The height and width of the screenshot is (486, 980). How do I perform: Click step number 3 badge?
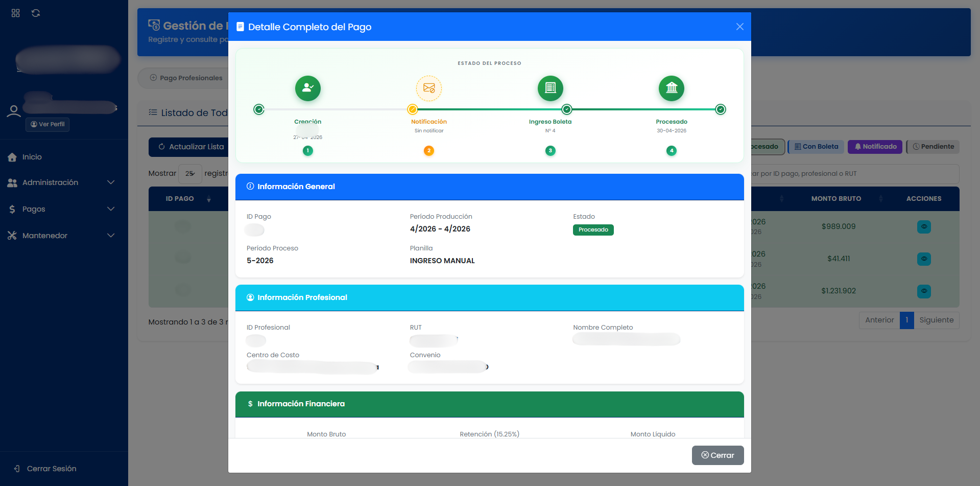[551, 151]
